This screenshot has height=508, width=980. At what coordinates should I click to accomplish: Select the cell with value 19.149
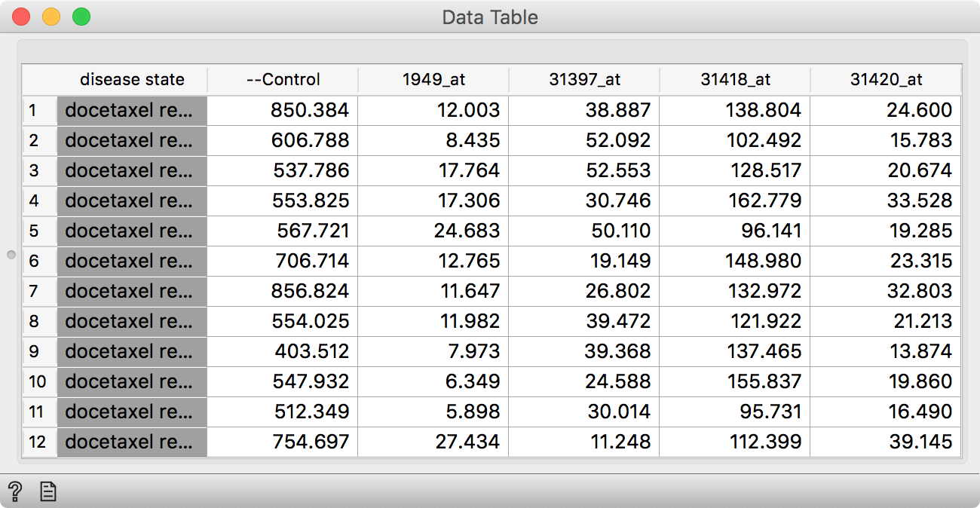[x=584, y=261]
